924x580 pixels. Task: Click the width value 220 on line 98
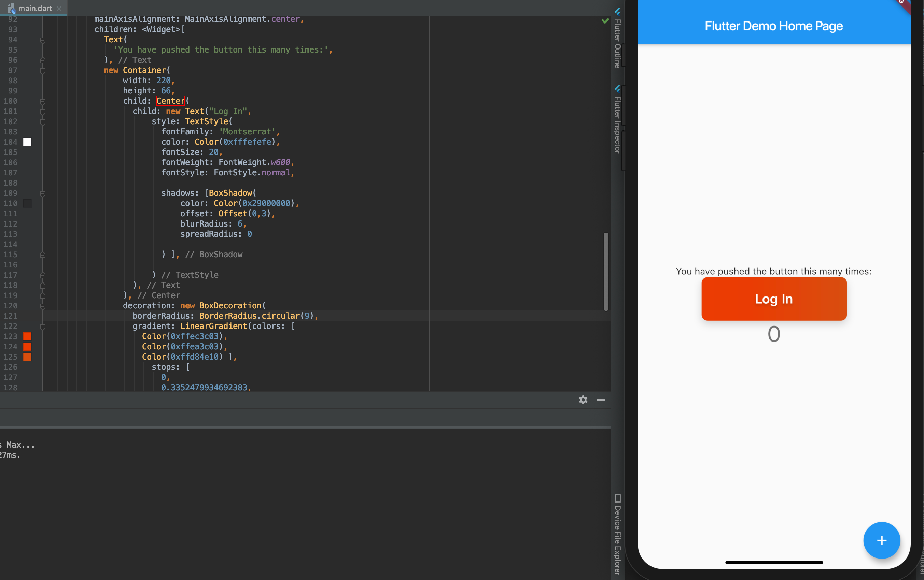click(163, 81)
